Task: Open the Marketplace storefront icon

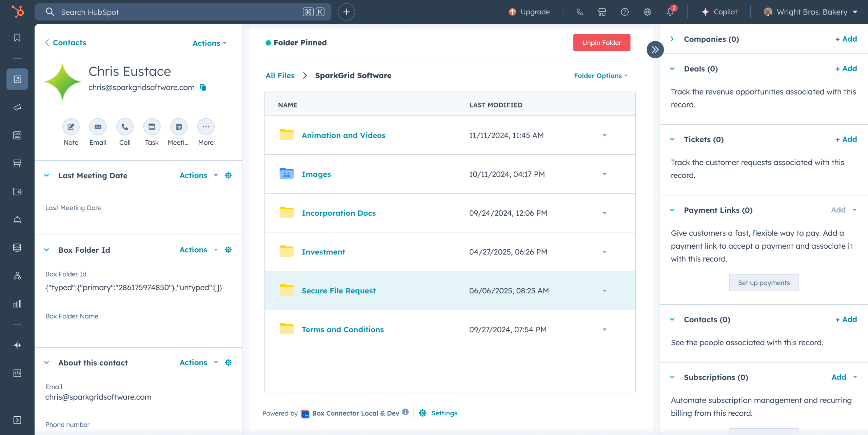Action: pyautogui.click(x=602, y=12)
